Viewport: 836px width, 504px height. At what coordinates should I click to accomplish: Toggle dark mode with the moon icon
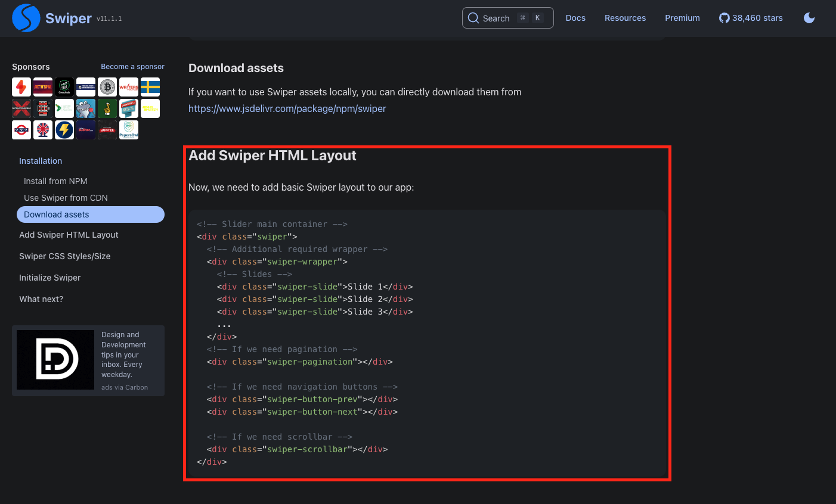tap(809, 18)
